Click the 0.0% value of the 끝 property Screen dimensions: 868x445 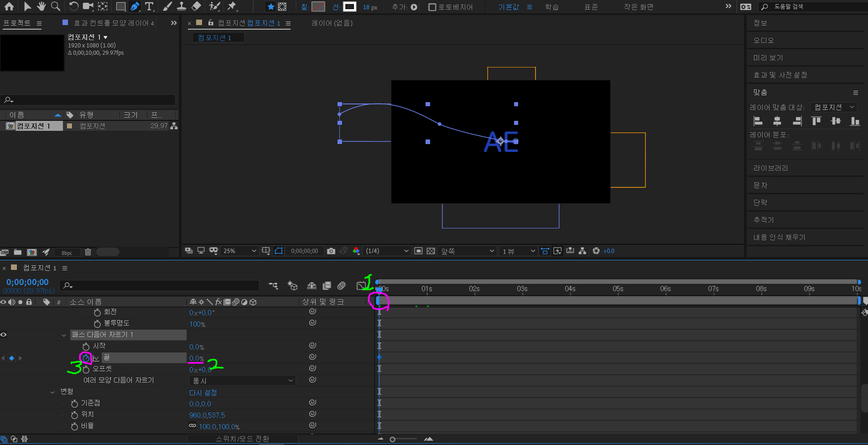[x=197, y=358]
